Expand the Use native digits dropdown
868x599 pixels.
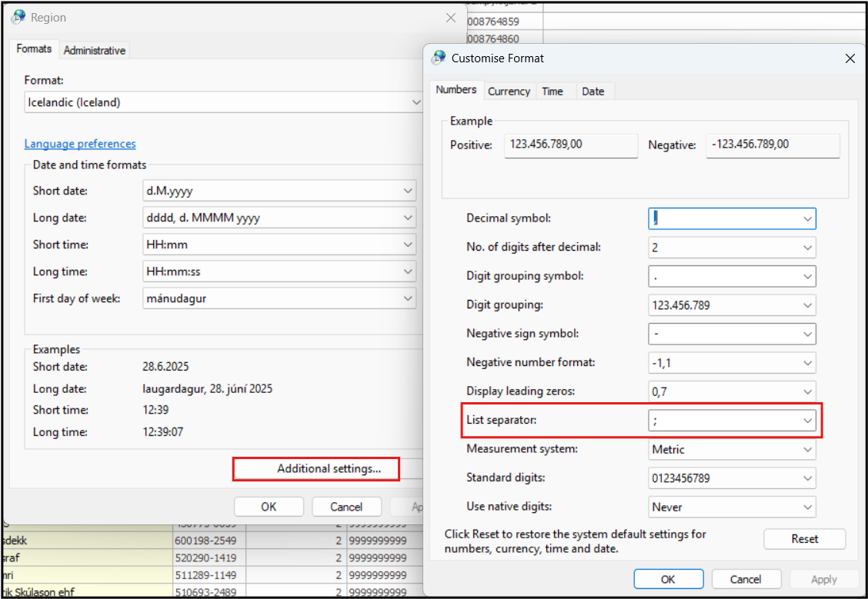[807, 507]
